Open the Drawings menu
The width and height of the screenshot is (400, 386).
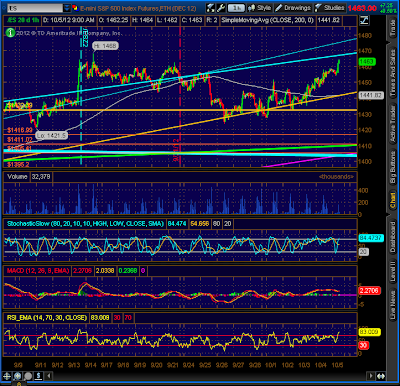coord(293,8)
